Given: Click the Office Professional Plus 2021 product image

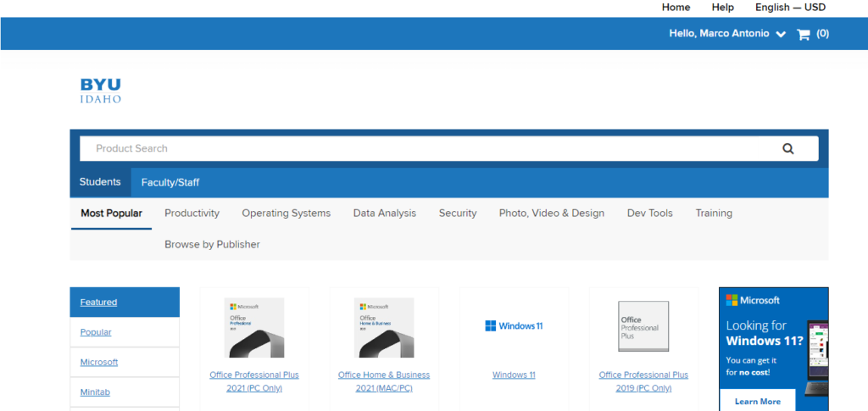Looking at the screenshot, I should pos(254,327).
